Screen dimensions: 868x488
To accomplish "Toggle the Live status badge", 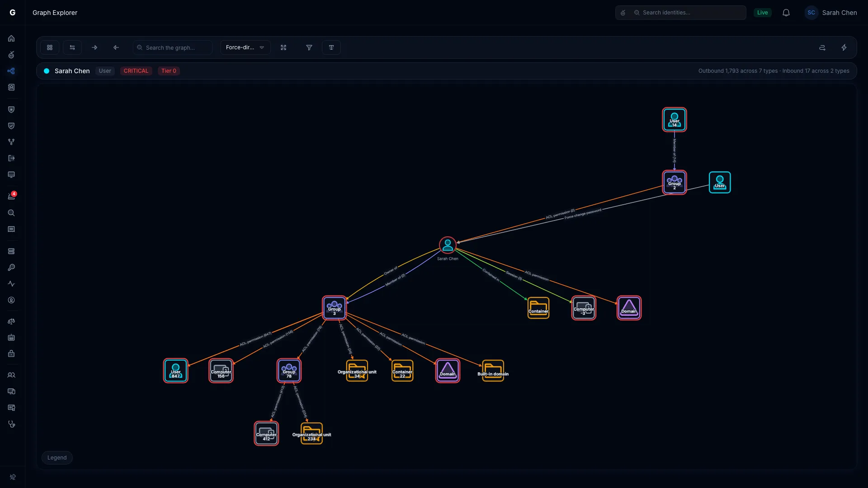I will click(x=763, y=13).
